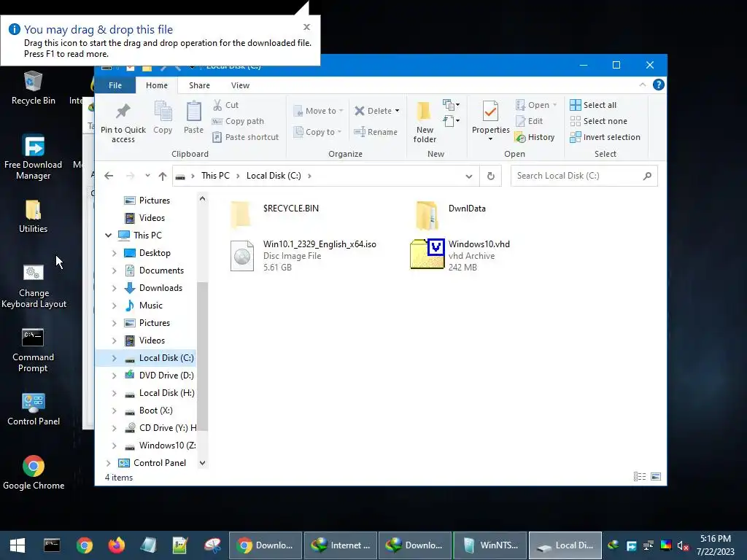Screen dimensions: 747x560
Task: Collapse the ribbon with the chevron
Action: 642,85
